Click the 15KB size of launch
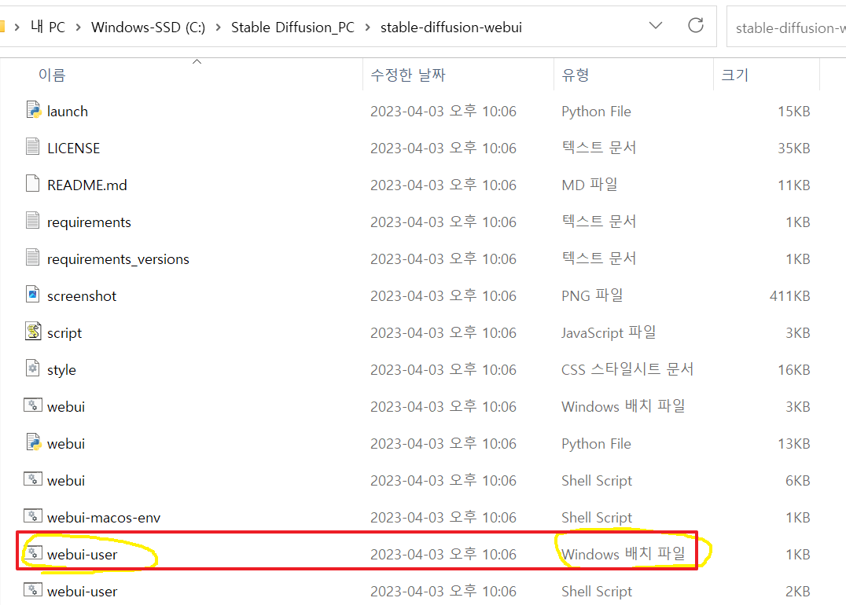 793,111
